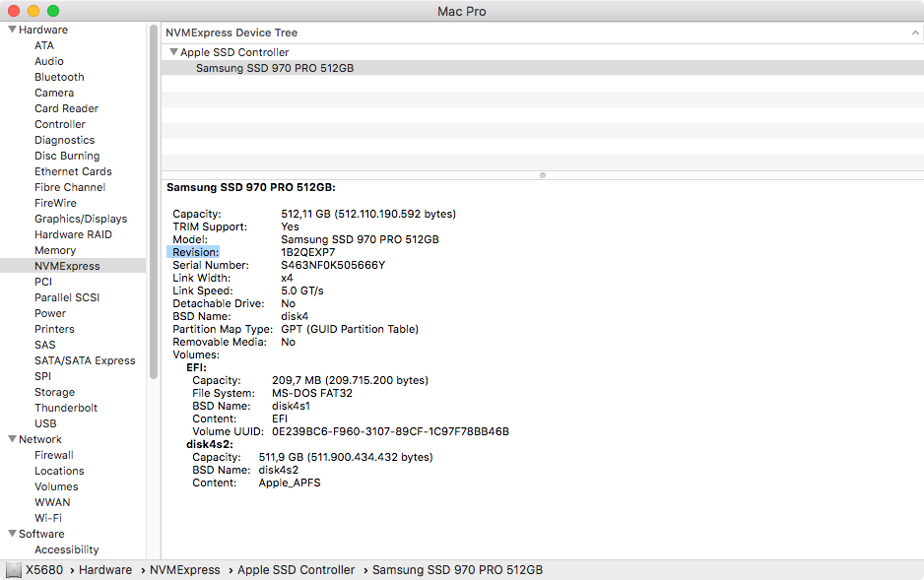This screenshot has height=580, width=924.
Task: Select Camera in the sidebar
Action: (x=54, y=93)
